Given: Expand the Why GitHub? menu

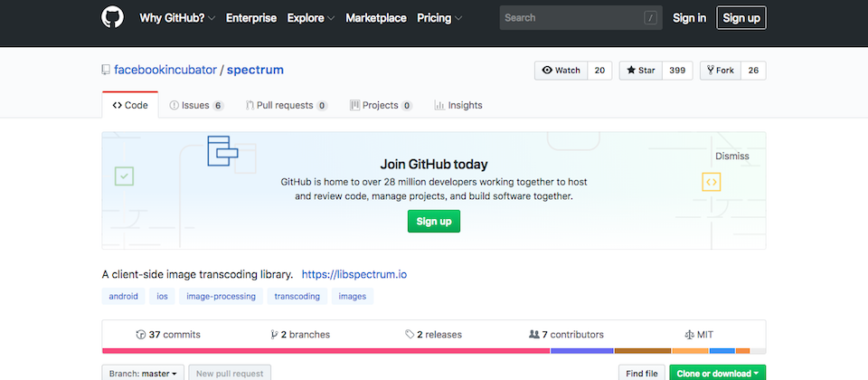Looking at the screenshot, I should tap(176, 18).
